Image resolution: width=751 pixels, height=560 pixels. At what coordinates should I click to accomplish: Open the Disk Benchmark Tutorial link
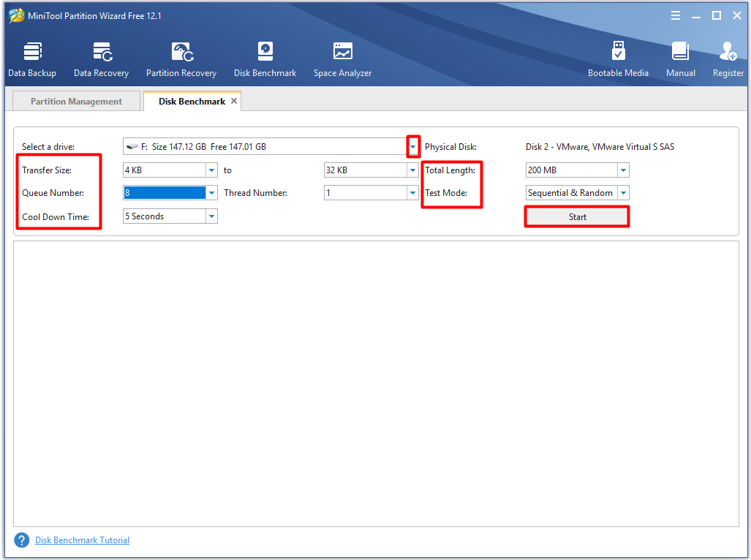[83, 540]
